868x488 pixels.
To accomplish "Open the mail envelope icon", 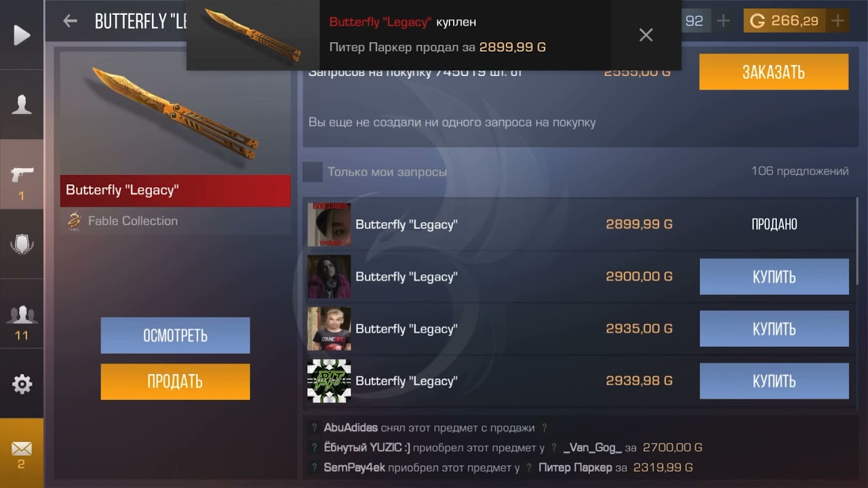I will click(x=22, y=448).
